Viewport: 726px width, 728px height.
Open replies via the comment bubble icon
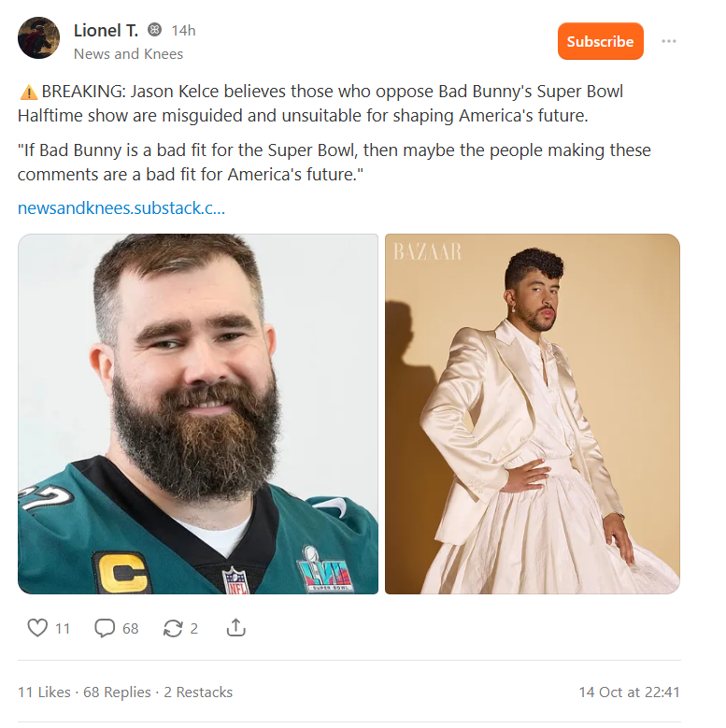click(x=105, y=628)
